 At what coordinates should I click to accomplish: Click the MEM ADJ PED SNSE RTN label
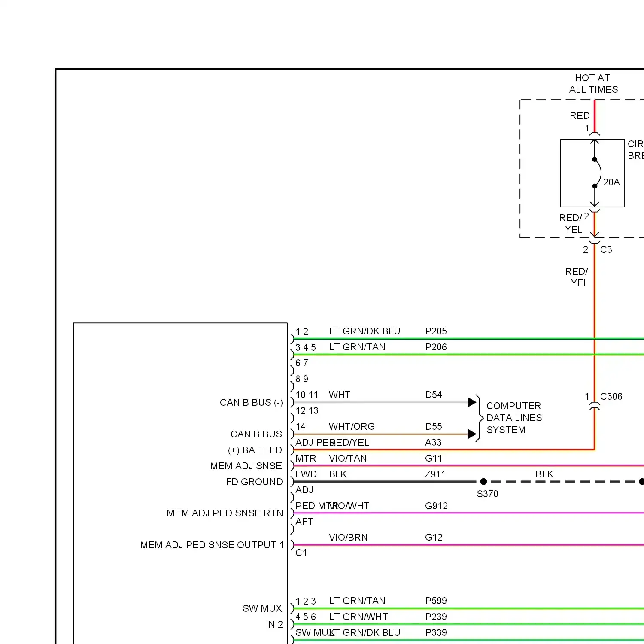[225, 513]
